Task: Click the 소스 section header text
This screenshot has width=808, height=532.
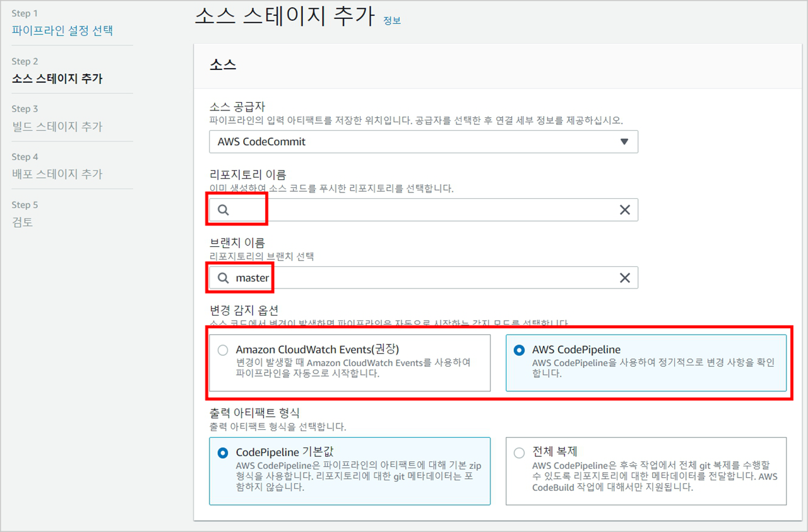Action: pos(223,64)
